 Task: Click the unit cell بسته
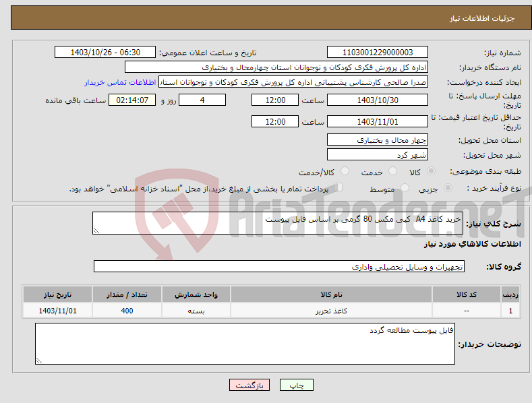tap(196, 311)
